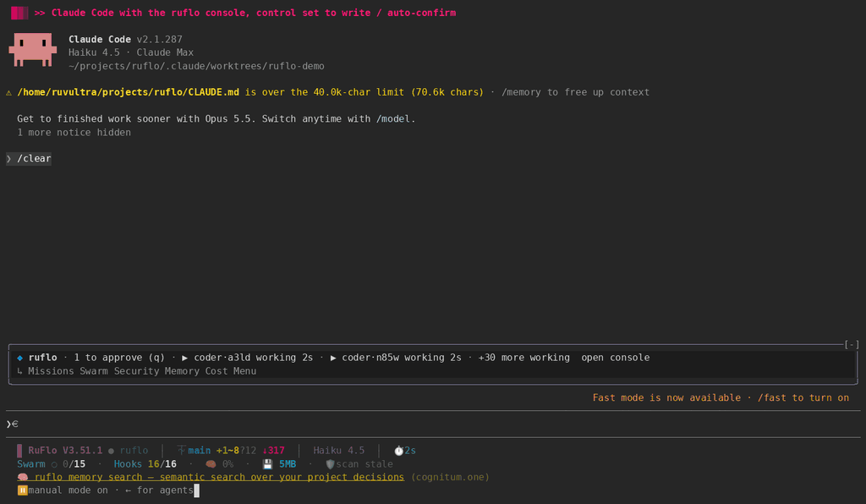Screen dimensions: 866x504
Task: Click the pink Claude Code pixel mascot
Action: coord(33,50)
